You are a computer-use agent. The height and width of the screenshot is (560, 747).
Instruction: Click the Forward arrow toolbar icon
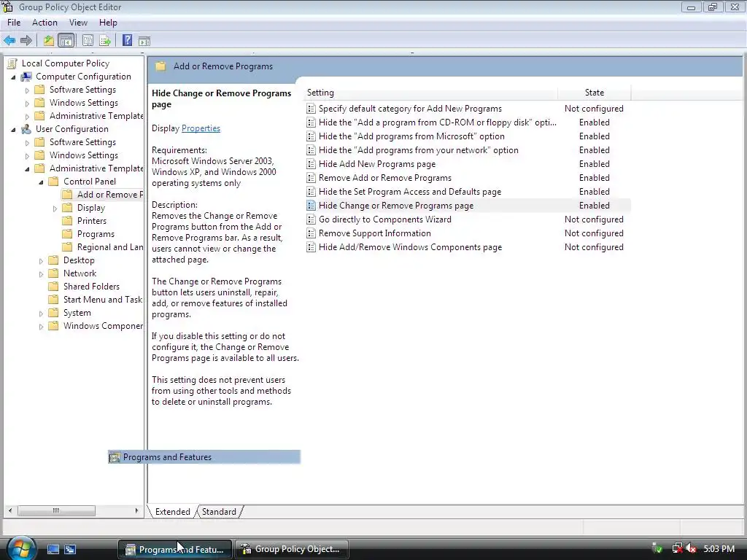tap(26, 41)
